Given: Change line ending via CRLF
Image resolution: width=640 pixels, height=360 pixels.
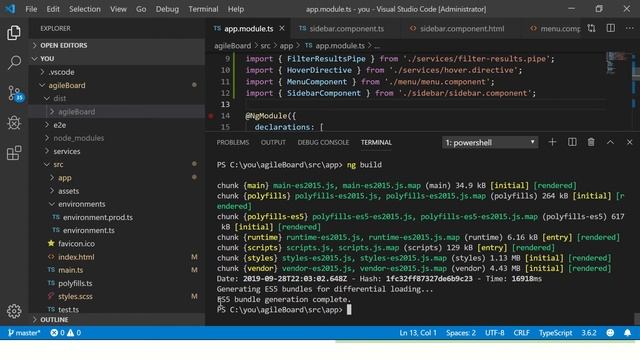Looking at the screenshot, I should (x=521, y=333).
